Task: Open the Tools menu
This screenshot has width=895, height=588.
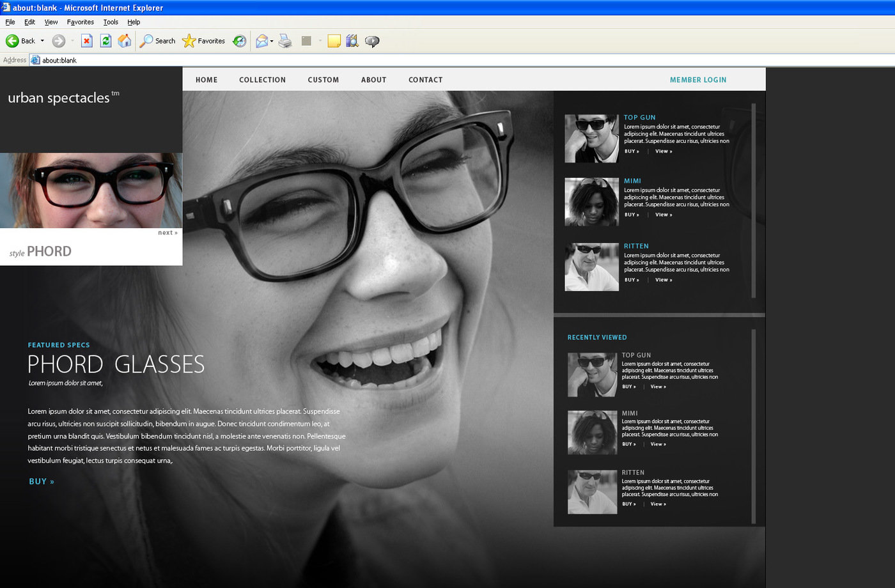Action: 111,22
